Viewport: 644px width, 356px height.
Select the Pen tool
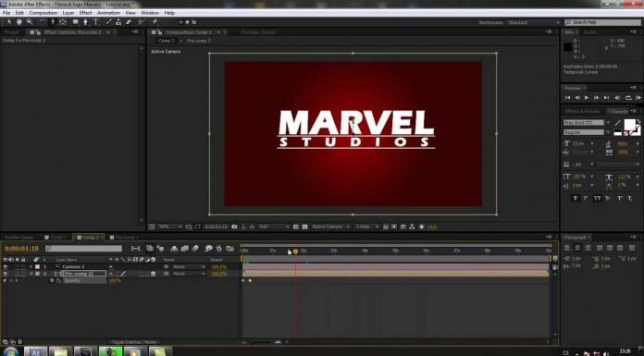[85, 22]
